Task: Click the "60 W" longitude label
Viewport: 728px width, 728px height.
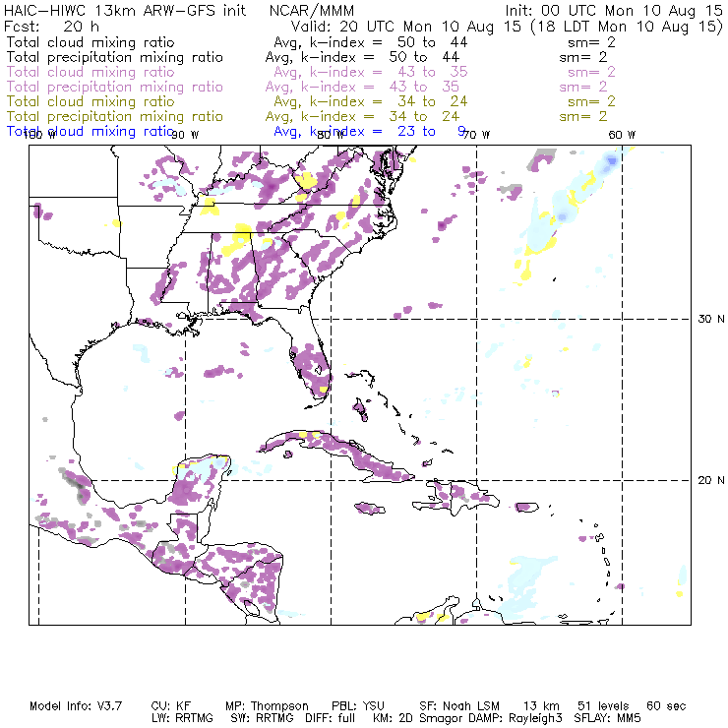Action: 622,135
